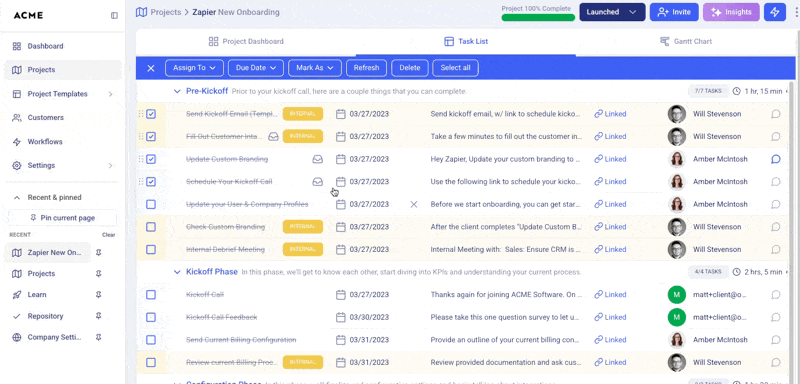Open the lightning bolt quick actions button

click(x=774, y=12)
